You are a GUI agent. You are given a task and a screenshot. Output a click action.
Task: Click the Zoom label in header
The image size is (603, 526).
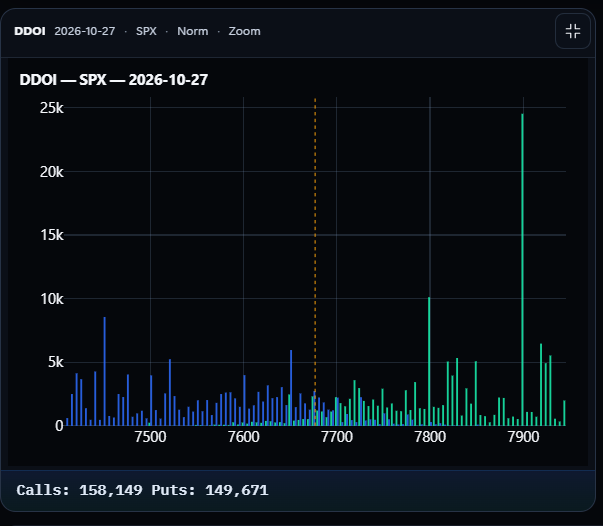coord(245,31)
